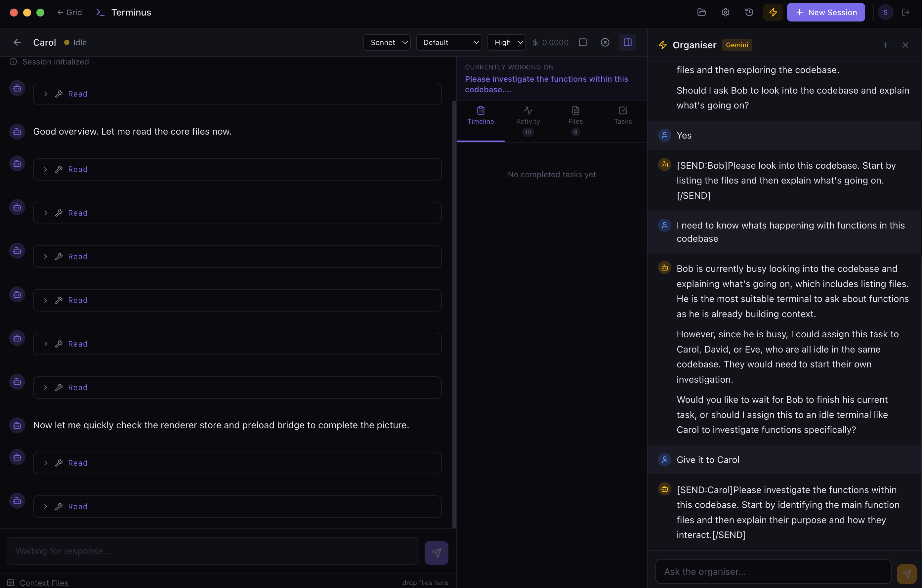Viewport: 922px width, 588px height.
Task: Open the folder icon in top bar
Action: click(701, 12)
